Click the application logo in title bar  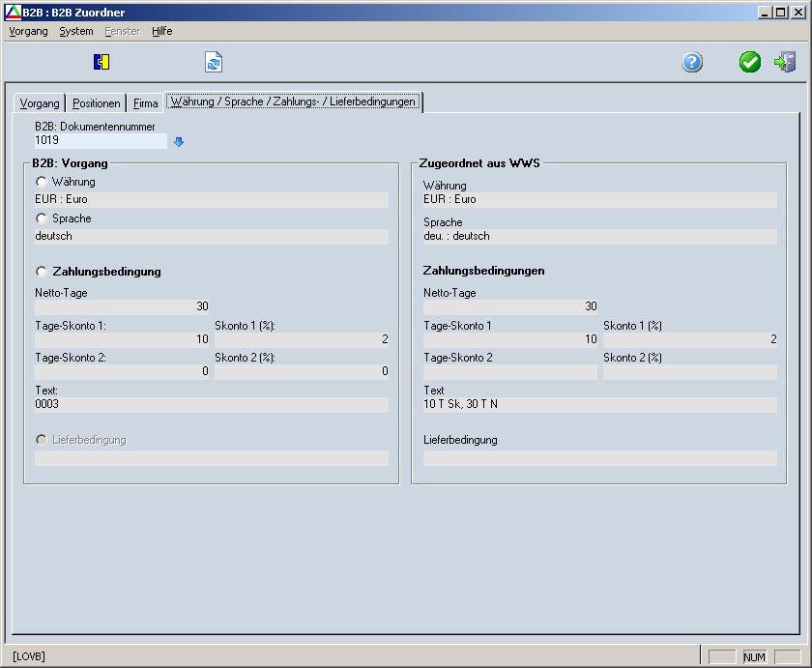[x=13, y=12]
